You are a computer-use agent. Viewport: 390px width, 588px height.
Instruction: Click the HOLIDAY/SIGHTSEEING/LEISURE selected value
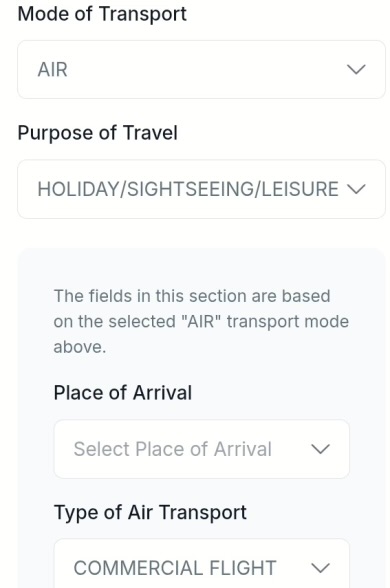(188, 189)
